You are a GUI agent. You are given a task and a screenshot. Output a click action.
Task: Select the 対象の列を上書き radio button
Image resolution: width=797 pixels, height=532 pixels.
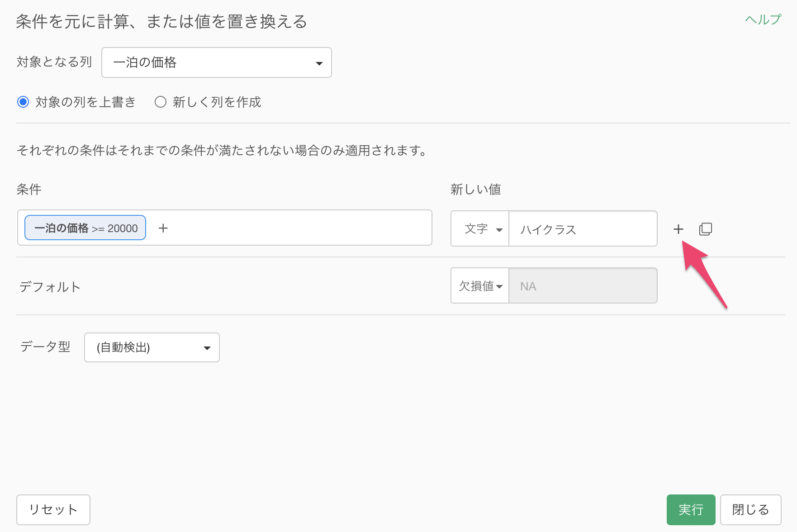point(23,102)
